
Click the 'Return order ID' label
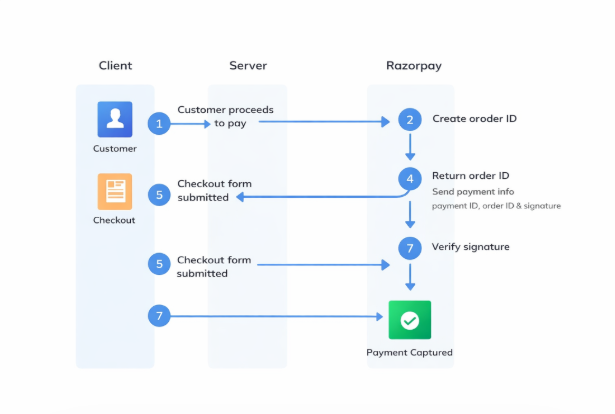(470, 175)
